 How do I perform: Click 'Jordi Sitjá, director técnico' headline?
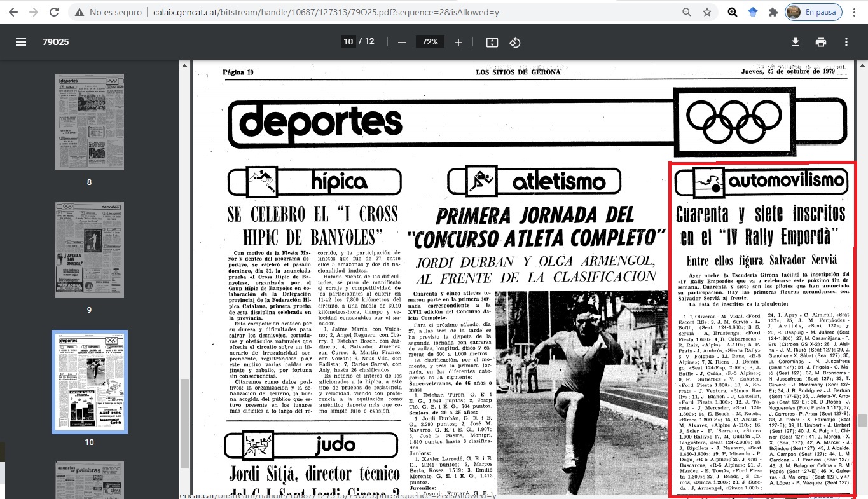point(313,475)
